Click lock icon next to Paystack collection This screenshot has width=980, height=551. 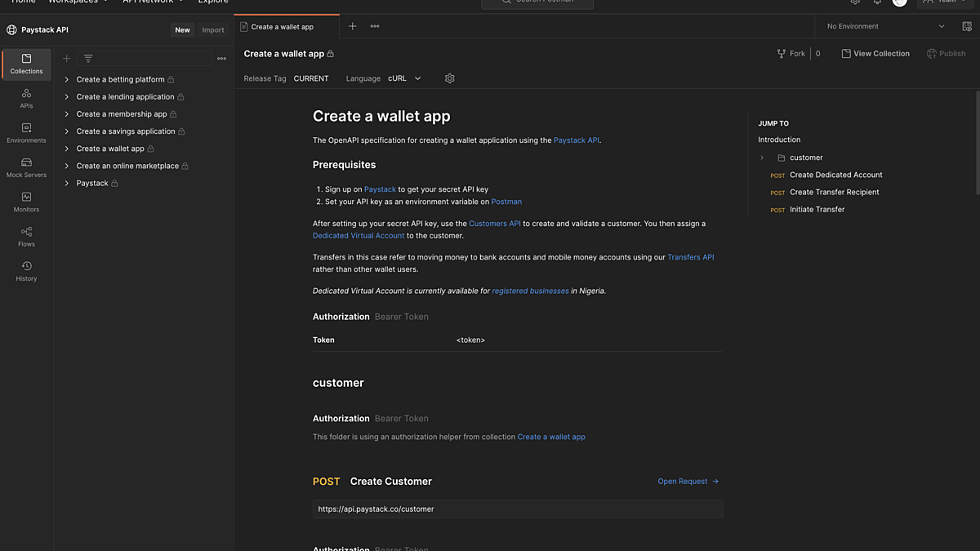click(x=114, y=184)
